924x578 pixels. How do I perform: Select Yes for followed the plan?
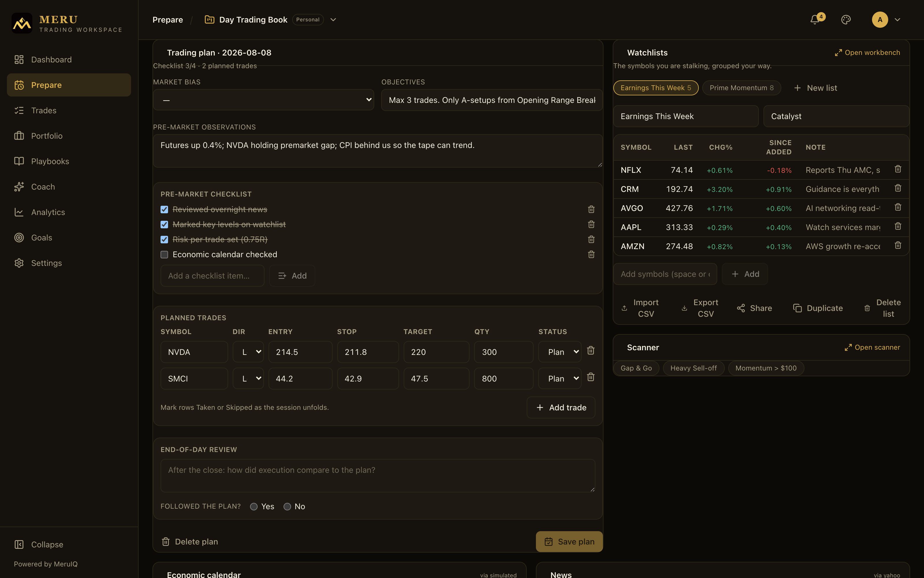click(x=254, y=507)
